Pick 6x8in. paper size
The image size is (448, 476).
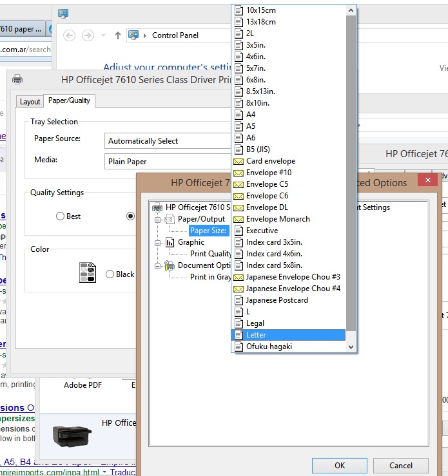click(289, 80)
